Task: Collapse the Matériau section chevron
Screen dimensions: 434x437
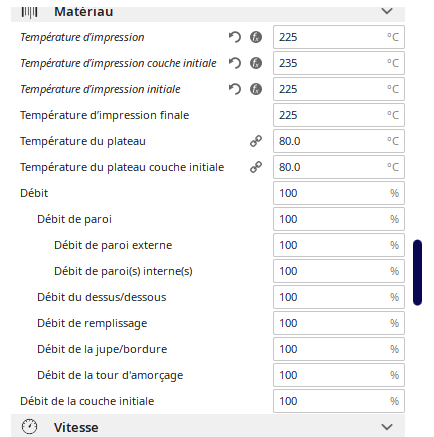Action: click(387, 11)
